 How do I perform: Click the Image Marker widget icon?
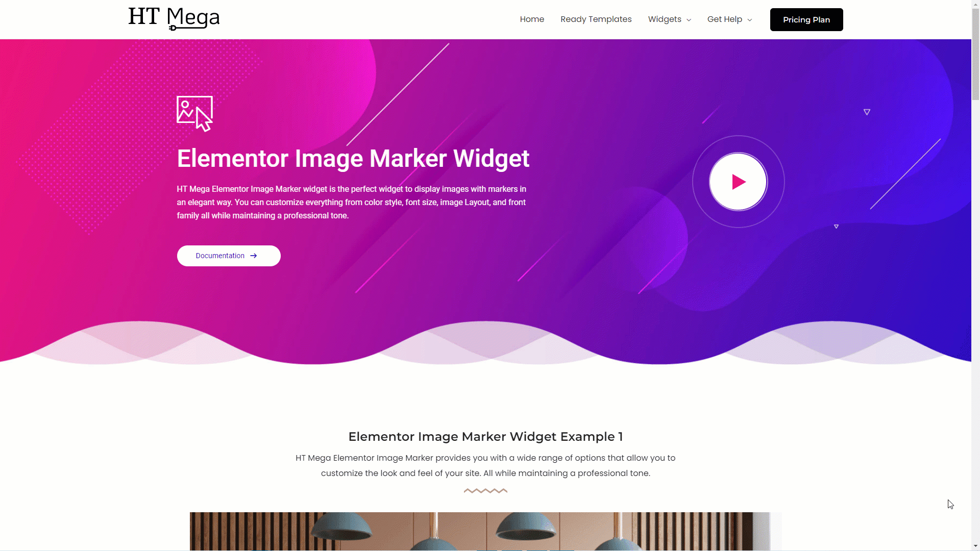(x=194, y=113)
